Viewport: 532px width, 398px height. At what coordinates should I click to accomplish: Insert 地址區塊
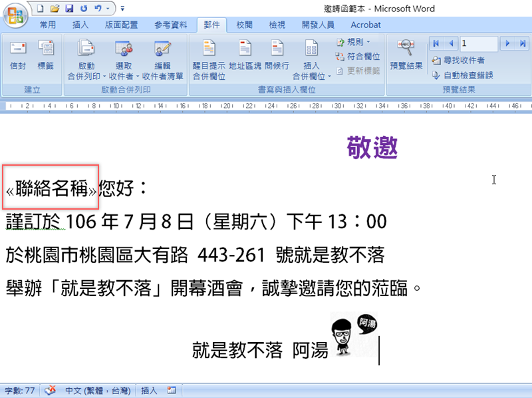click(x=245, y=55)
